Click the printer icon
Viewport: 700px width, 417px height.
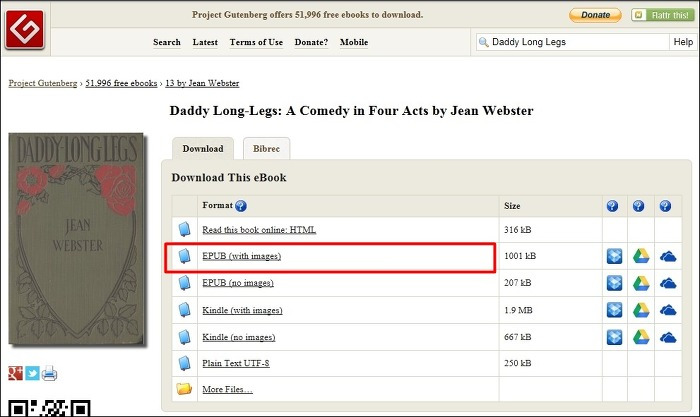pyautogui.click(x=49, y=373)
